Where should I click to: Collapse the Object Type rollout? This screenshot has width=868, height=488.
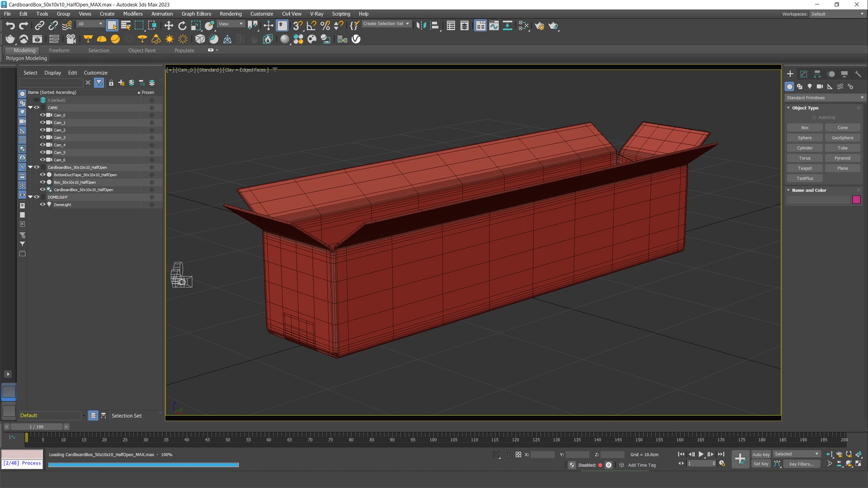[788, 108]
